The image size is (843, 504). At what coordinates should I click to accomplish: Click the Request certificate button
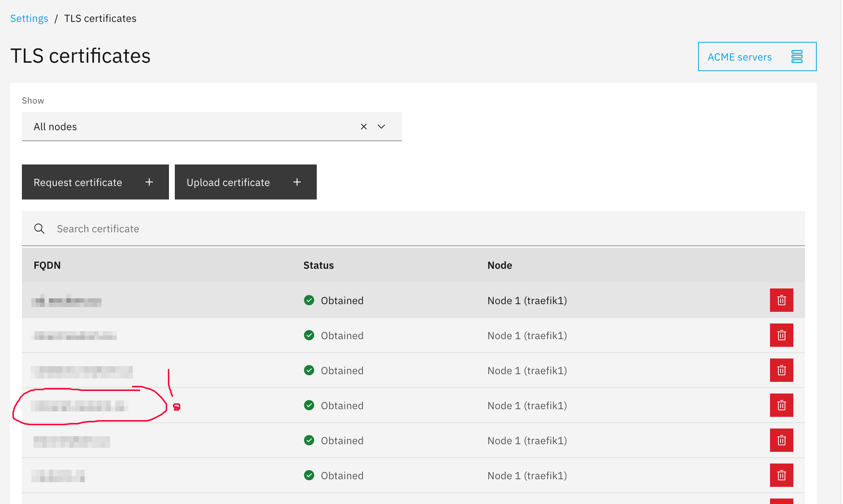tap(95, 182)
